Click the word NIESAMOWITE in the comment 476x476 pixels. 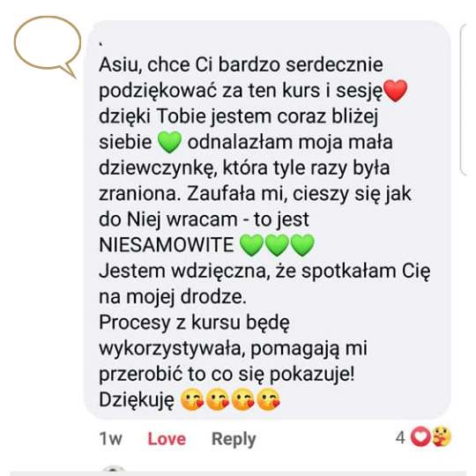[x=167, y=245]
